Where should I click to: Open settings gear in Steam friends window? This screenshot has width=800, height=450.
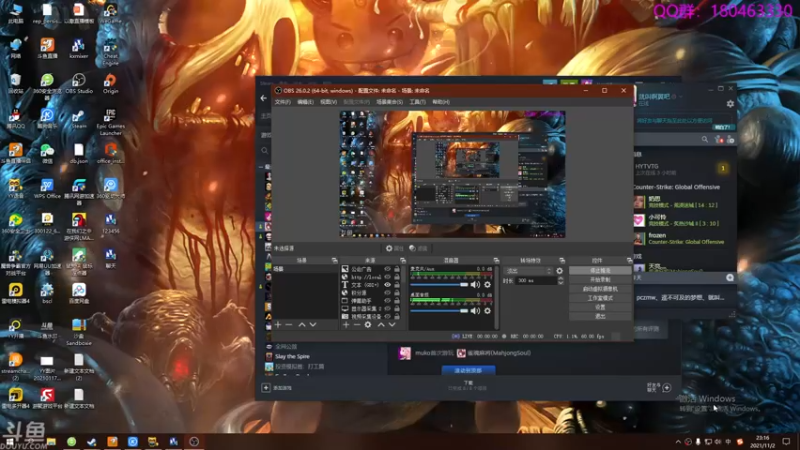730,104
